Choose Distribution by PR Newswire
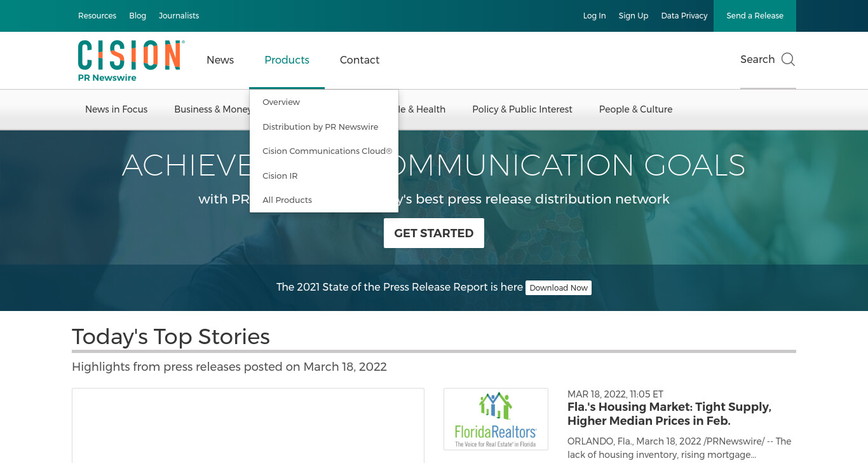The height and width of the screenshot is (463, 868). point(320,127)
